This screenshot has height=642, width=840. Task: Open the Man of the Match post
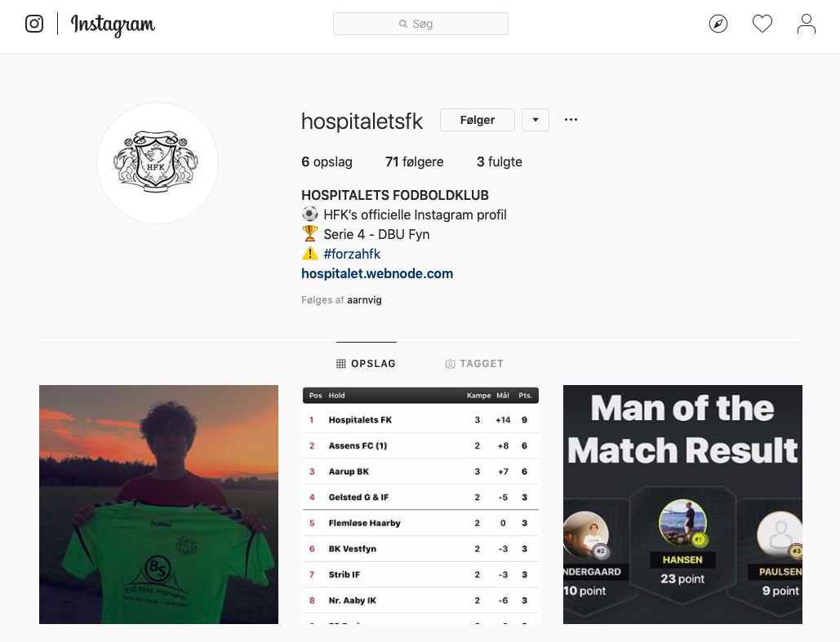pyautogui.click(x=682, y=504)
